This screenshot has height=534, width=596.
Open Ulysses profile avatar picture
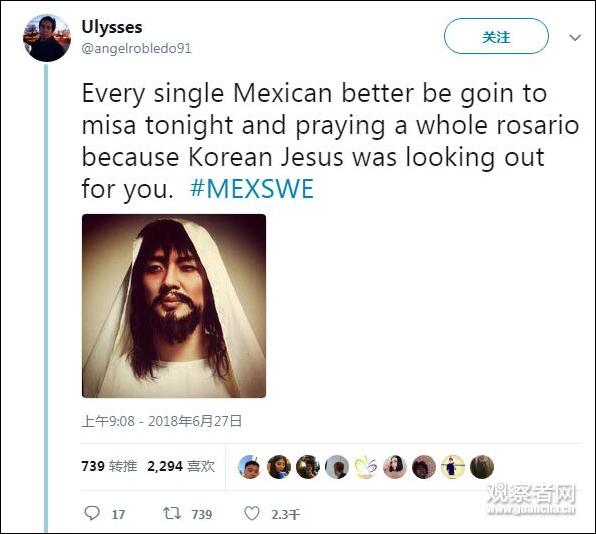(x=47, y=38)
